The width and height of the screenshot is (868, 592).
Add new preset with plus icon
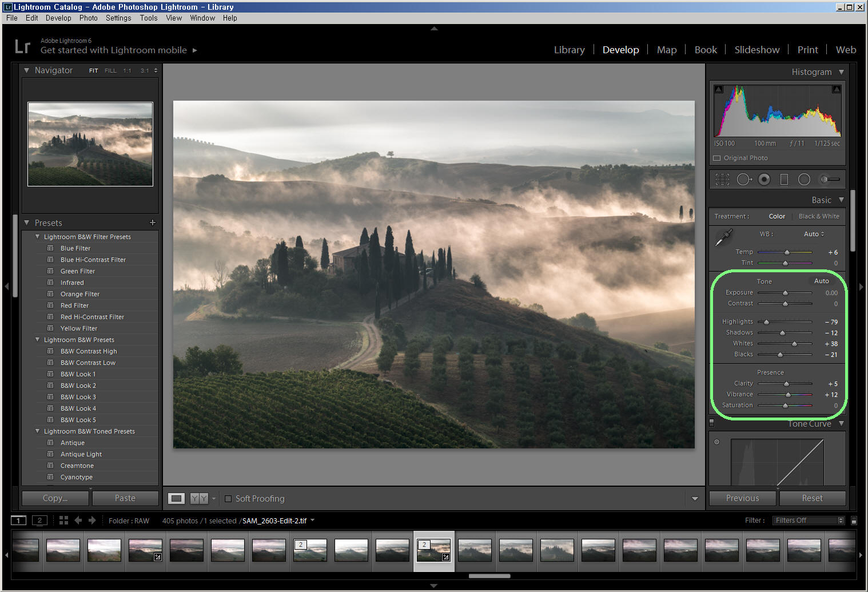[x=152, y=223]
